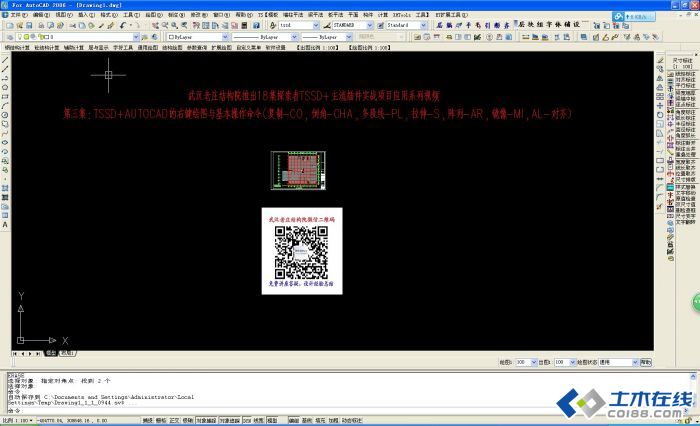Toggle the 栅格 grid display button

click(x=161, y=420)
